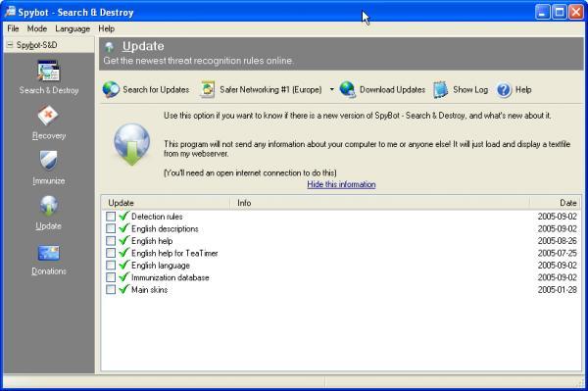Open the Donations card icon
This screenshot has width=588, height=391.
point(48,253)
